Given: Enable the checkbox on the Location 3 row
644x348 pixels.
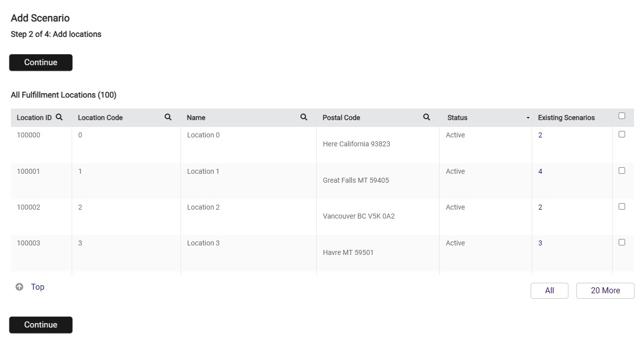Looking at the screenshot, I should coord(622,242).
